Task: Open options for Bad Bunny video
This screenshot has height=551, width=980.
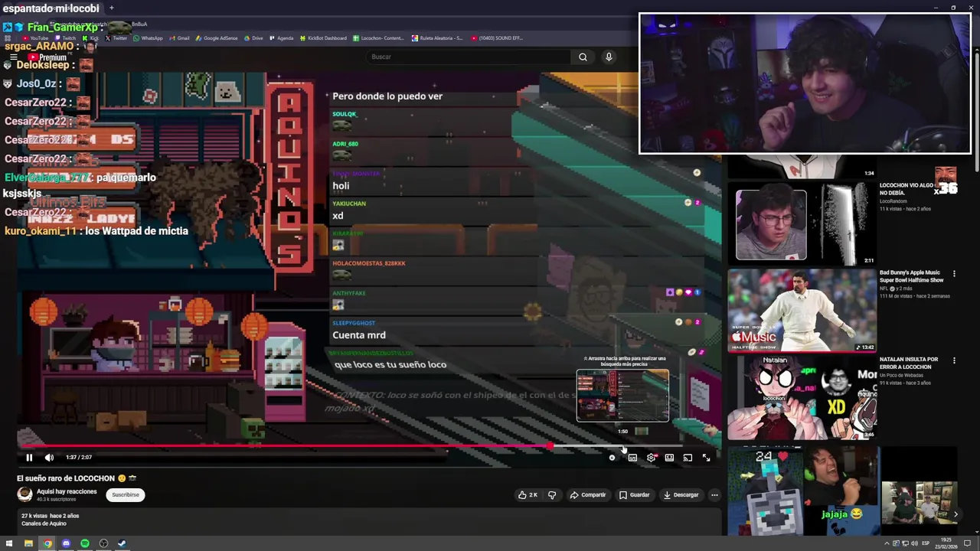Action: 954,273
